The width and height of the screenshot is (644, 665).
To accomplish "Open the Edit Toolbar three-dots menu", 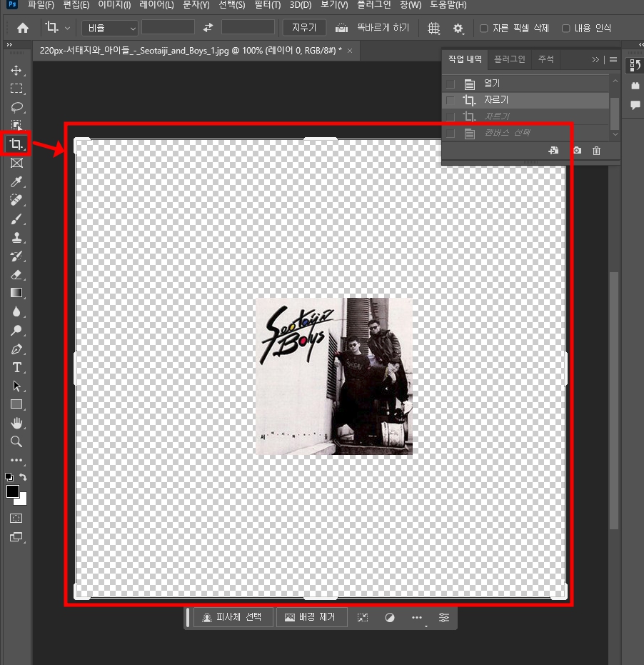I will 16,460.
